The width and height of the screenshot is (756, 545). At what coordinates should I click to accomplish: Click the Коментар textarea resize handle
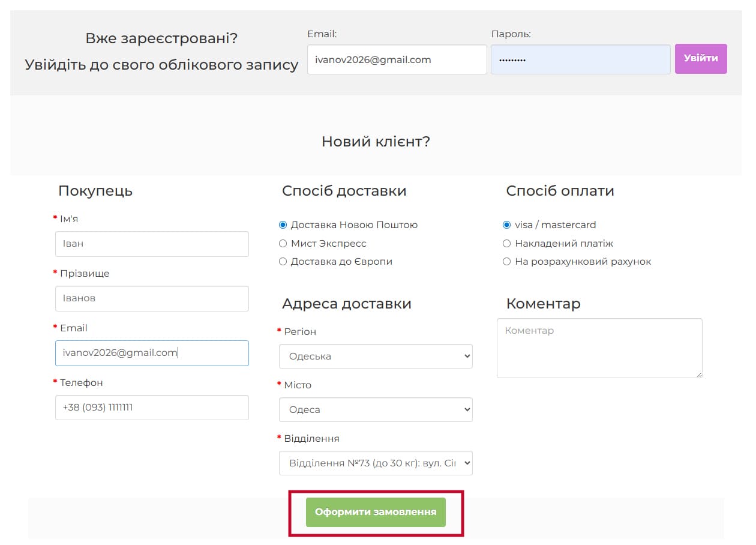point(698,375)
